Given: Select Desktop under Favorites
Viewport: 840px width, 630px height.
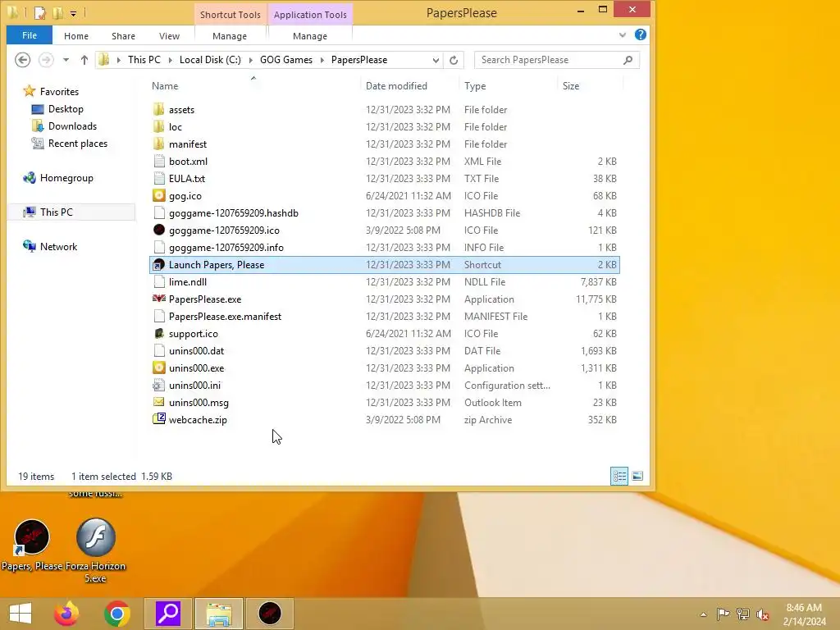Looking at the screenshot, I should tap(66, 109).
